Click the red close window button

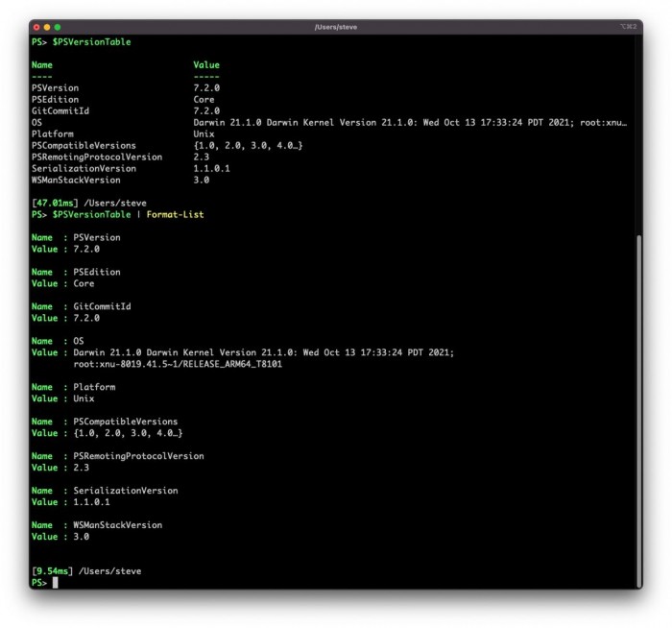37,27
